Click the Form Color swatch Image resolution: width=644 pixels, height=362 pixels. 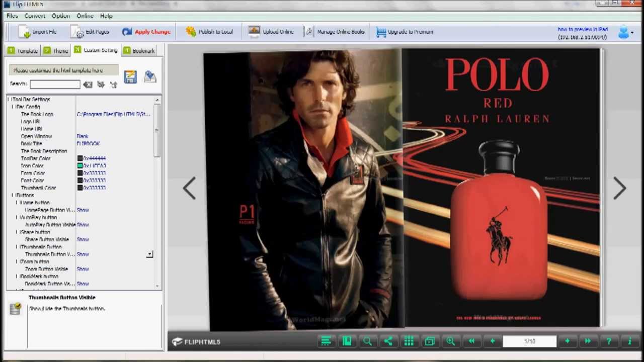pos(80,173)
